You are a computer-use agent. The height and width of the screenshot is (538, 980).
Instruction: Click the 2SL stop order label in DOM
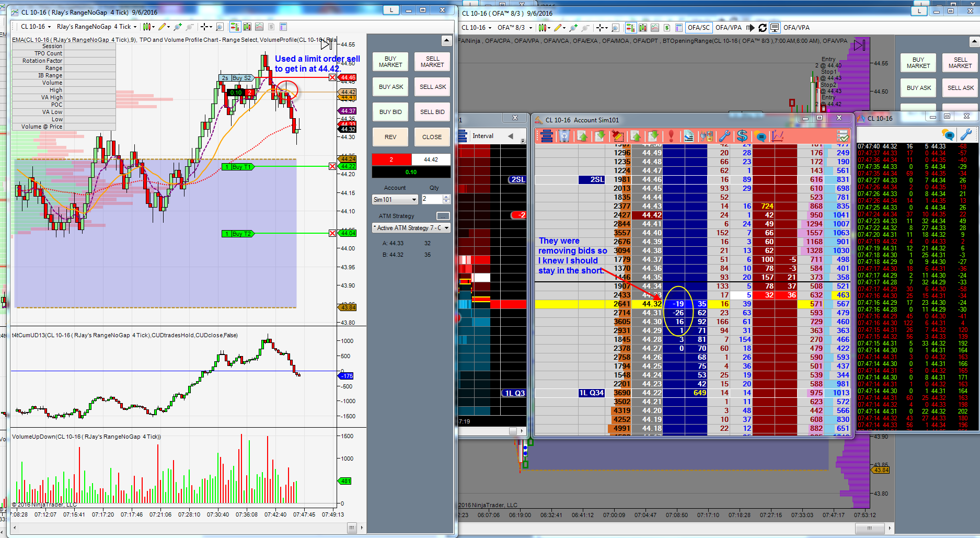[x=591, y=179]
